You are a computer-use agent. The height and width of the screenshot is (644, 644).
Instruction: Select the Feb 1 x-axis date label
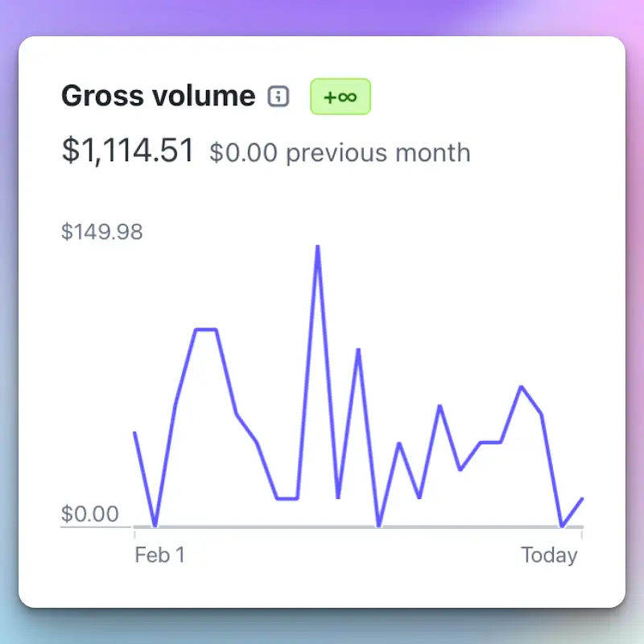tap(159, 555)
